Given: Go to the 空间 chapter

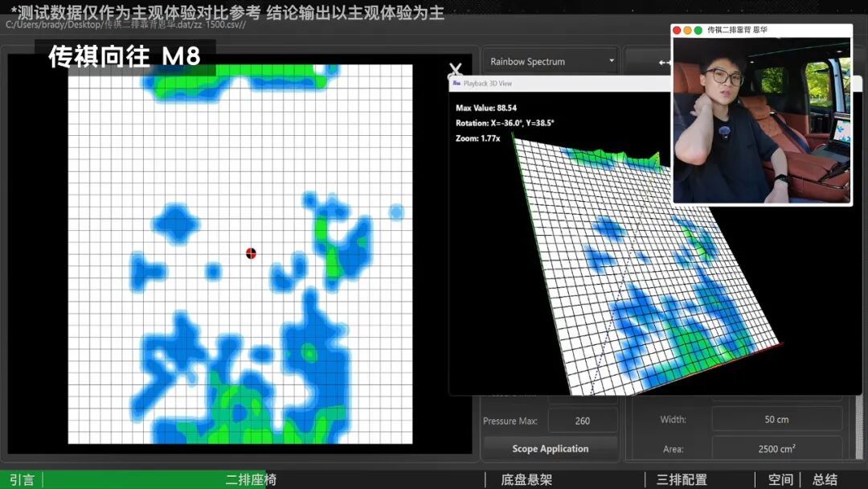Looking at the screenshot, I should 780,479.
